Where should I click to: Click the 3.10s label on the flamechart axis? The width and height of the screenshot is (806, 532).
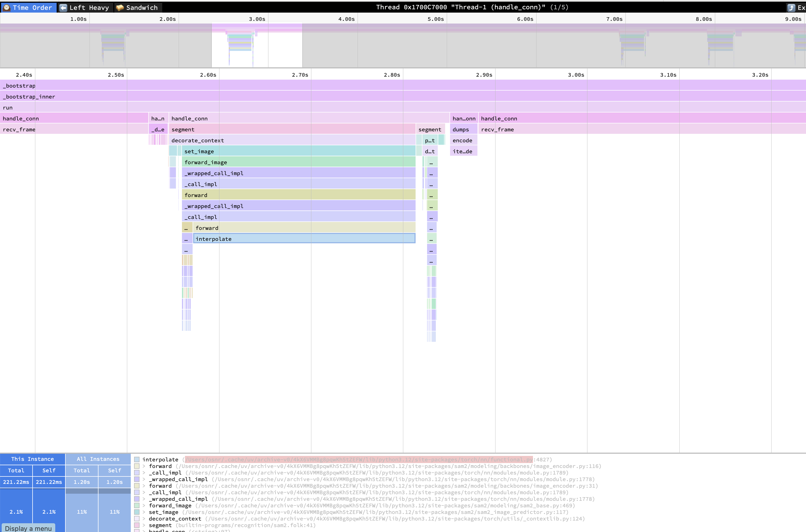(668, 75)
